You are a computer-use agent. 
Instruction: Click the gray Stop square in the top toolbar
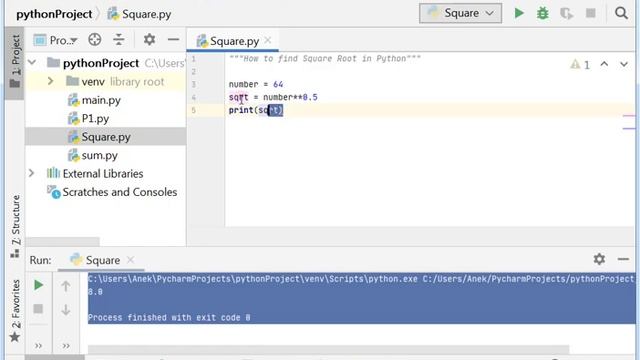[590, 13]
